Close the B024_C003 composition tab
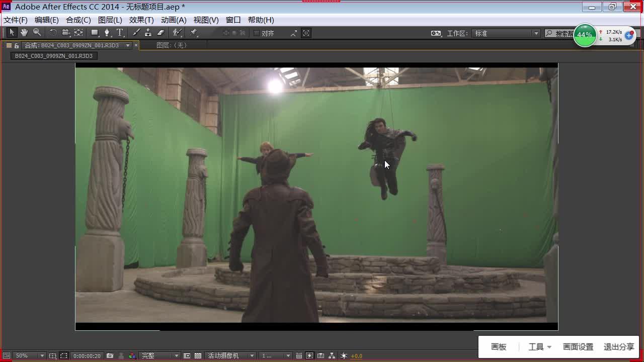The image size is (644, 362). 136,45
